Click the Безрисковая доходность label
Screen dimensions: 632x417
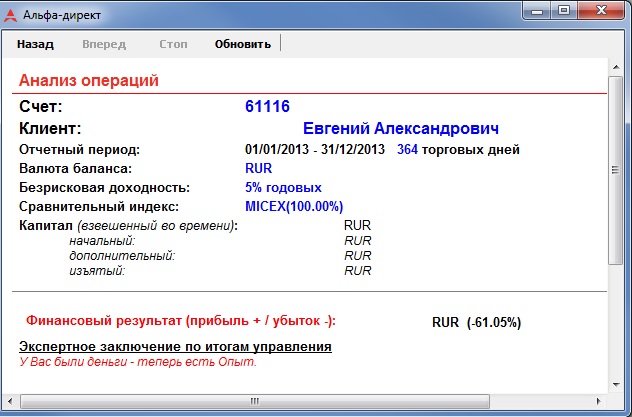point(104,188)
